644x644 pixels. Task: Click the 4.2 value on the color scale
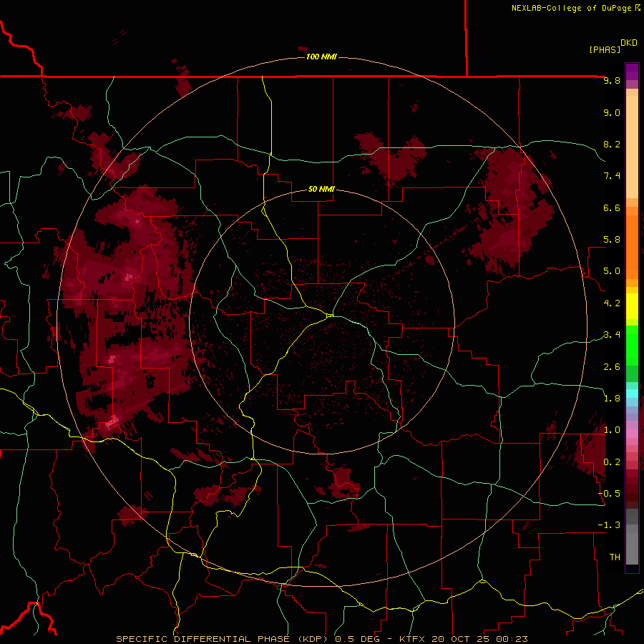tap(612, 303)
